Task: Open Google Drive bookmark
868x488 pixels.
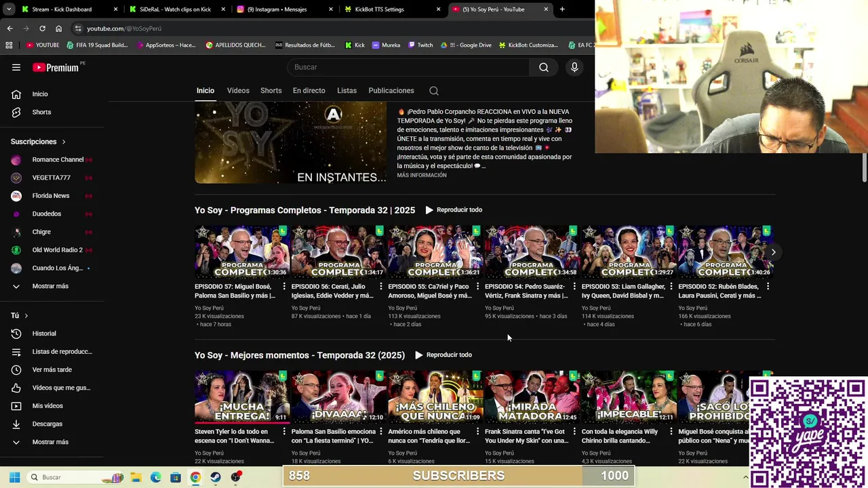Action: click(x=465, y=45)
